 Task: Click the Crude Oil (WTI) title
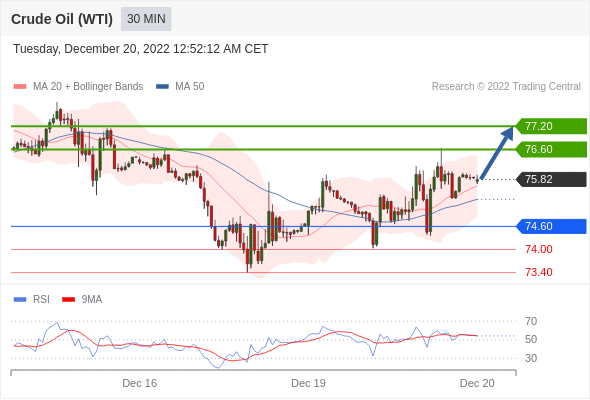tap(62, 19)
